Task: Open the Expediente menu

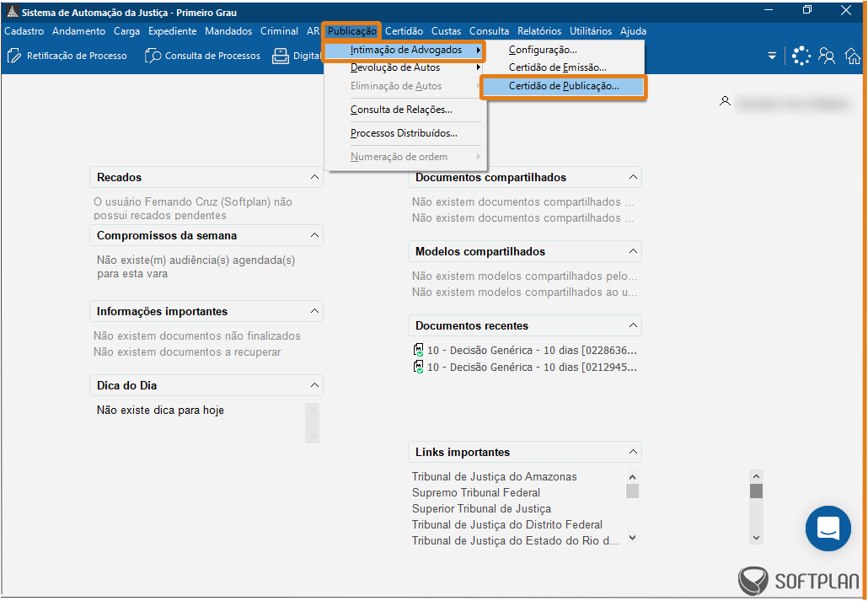Action: (x=172, y=31)
